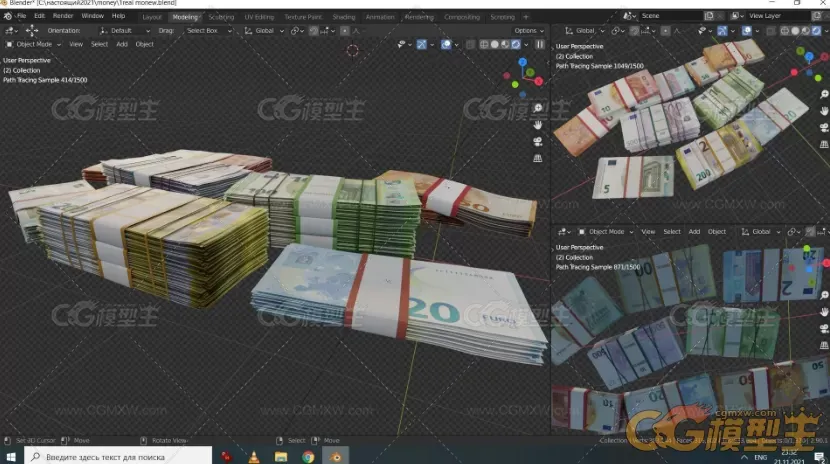
Task: Switch to the UV Editing workspace tab
Action: click(x=259, y=17)
